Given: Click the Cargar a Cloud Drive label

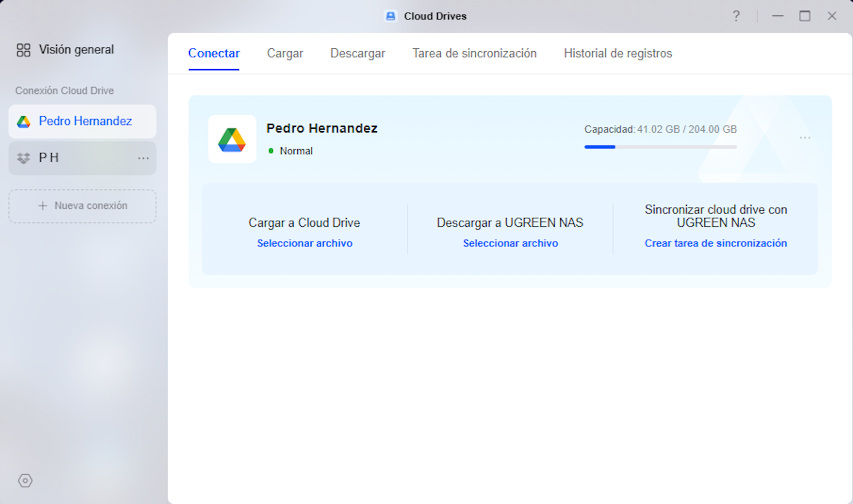Looking at the screenshot, I should [x=304, y=223].
